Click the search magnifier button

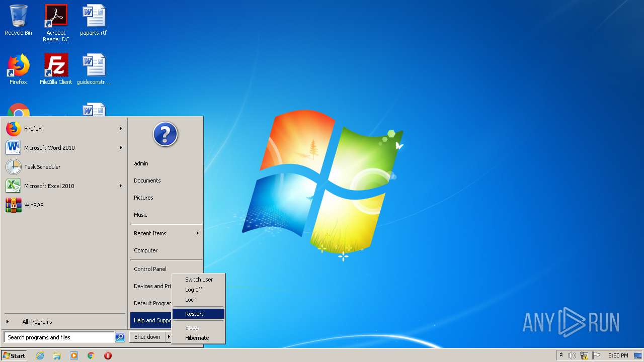120,337
